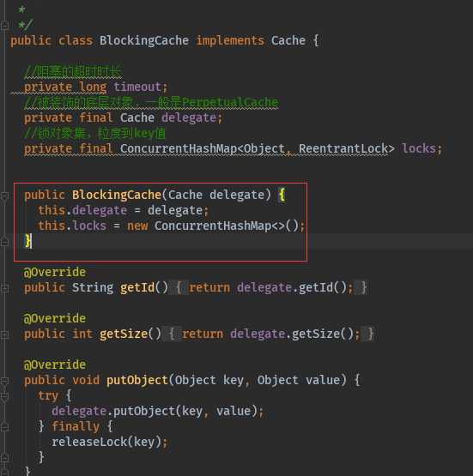Click class name BlockingCache in the class declaration

pyautogui.click(x=144, y=40)
